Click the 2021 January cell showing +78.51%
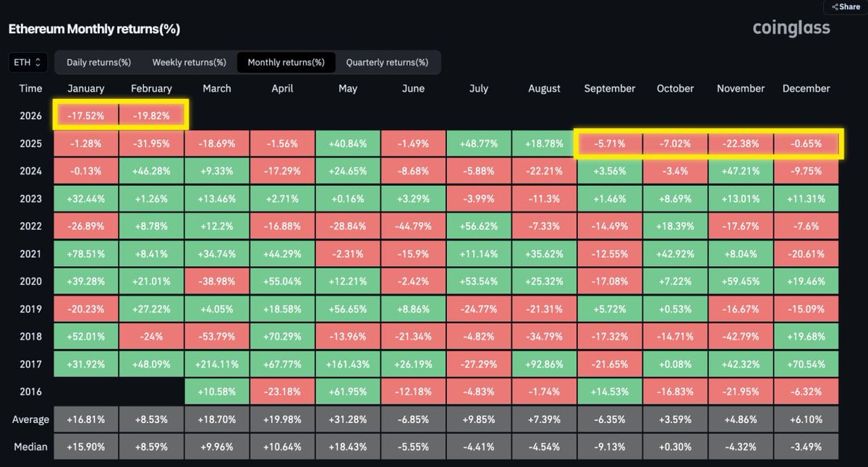Screen dimensions: 868x467 85,254
